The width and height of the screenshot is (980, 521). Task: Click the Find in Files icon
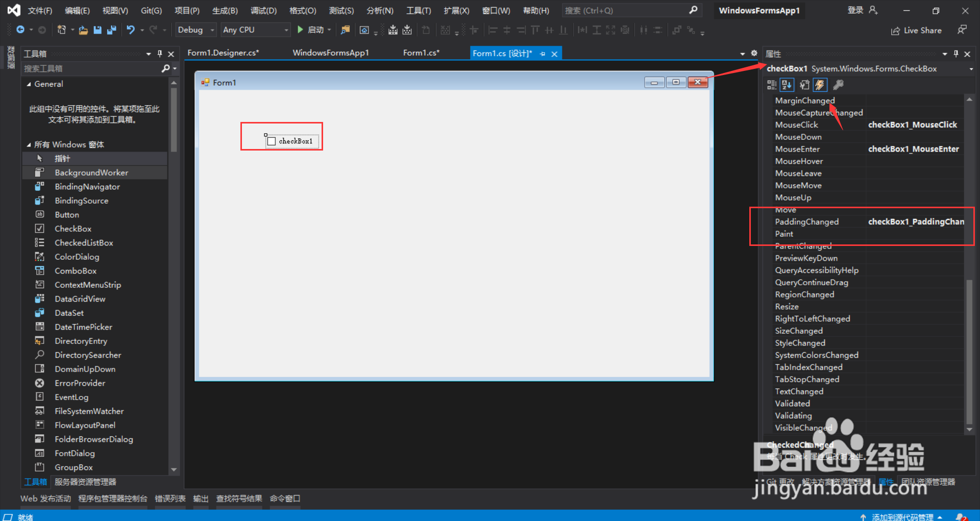[x=346, y=30]
